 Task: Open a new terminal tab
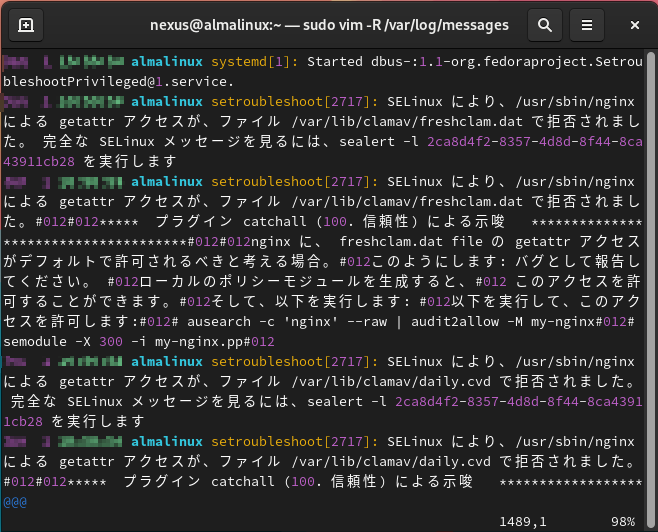[x=26, y=25]
